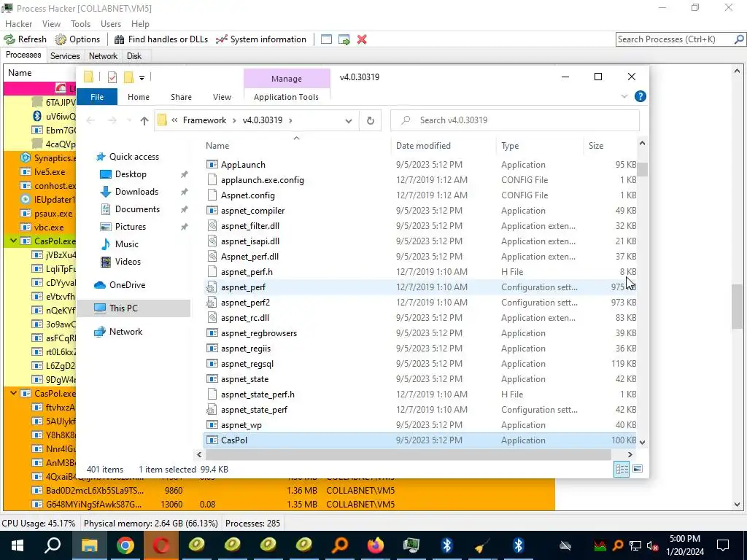Open Firefox from the taskbar
The height and width of the screenshot is (560, 747).
(x=376, y=545)
